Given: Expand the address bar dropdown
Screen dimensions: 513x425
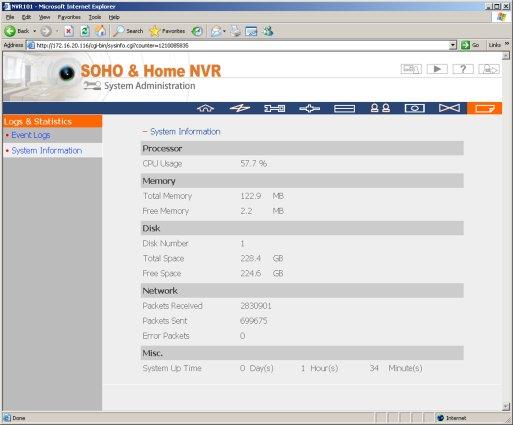Looking at the screenshot, I should 452,45.
